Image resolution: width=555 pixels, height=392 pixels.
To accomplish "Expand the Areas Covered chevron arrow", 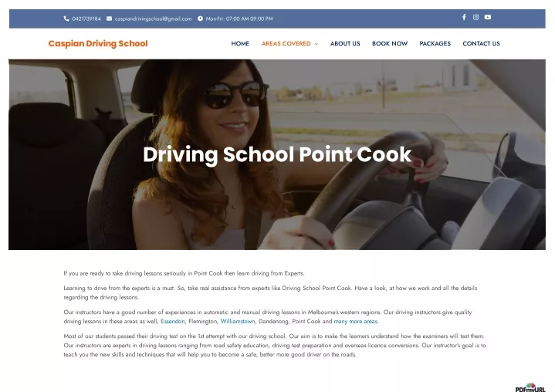I will [316, 44].
